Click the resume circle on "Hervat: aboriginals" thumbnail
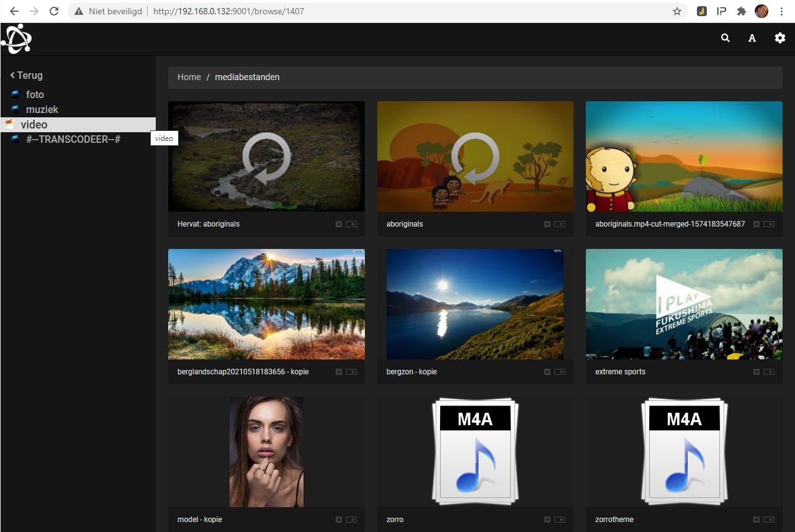 coord(266,158)
